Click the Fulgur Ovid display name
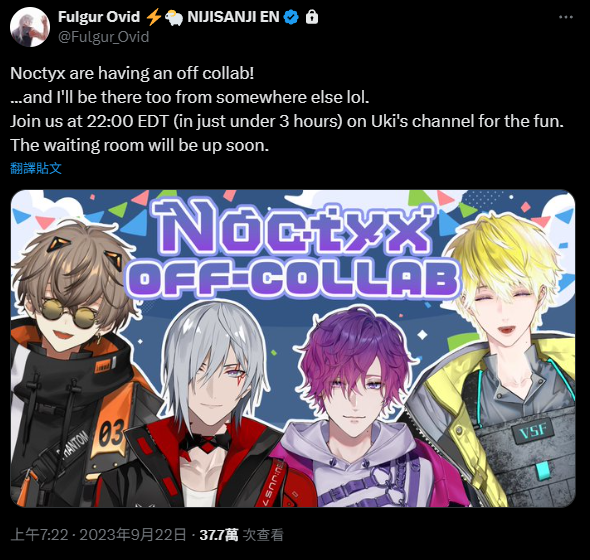The height and width of the screenshot is (560, 590). [99, 17]
